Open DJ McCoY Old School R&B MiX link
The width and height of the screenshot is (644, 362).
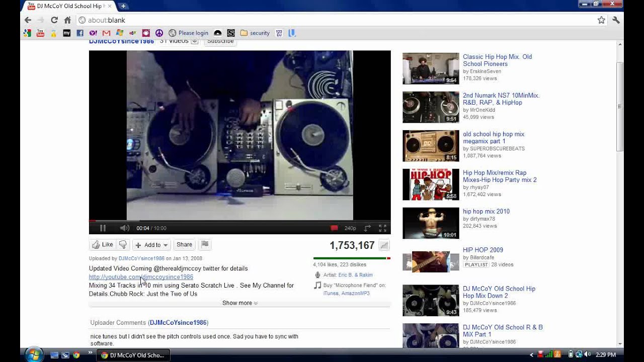coord(503,331)
